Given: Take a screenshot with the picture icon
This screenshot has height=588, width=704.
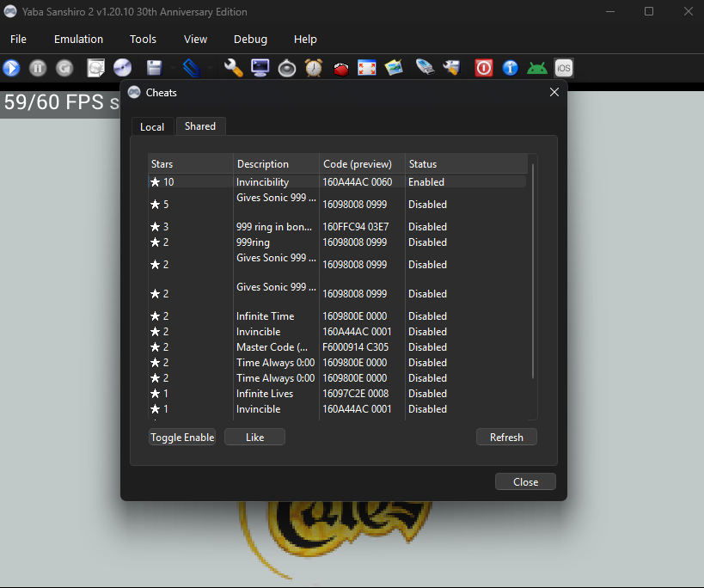Looking at the screenshot, I should click(394, 68).
